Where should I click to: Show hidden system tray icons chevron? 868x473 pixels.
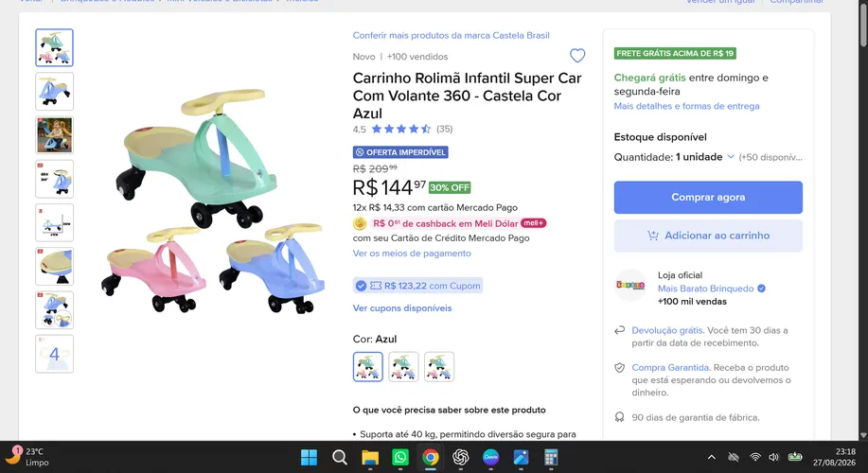[x=712, y=457]
